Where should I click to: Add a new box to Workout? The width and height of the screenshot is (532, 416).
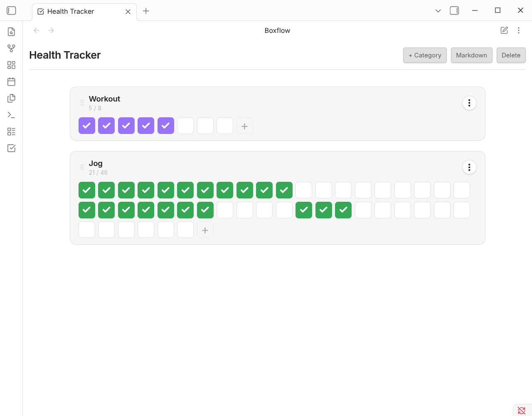point(245,126)
